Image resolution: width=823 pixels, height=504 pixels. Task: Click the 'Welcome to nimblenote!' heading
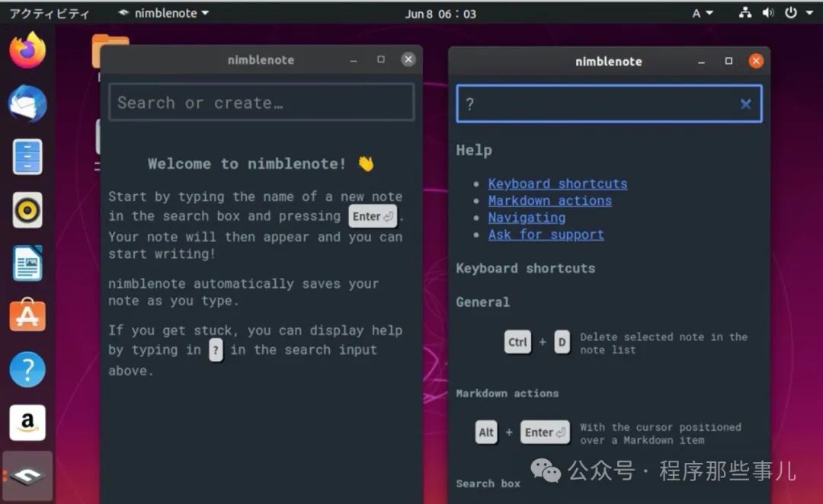261,164
